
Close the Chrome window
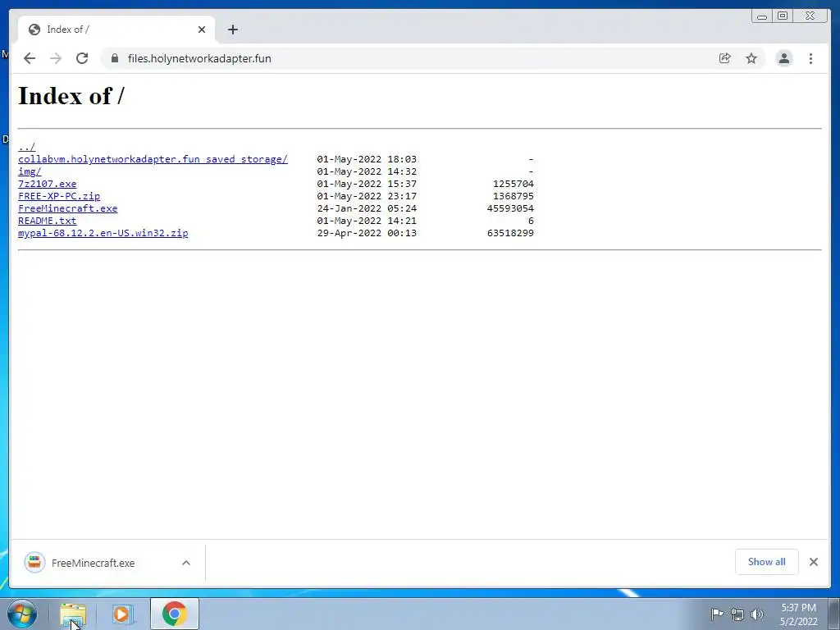[x=810, y=16]
